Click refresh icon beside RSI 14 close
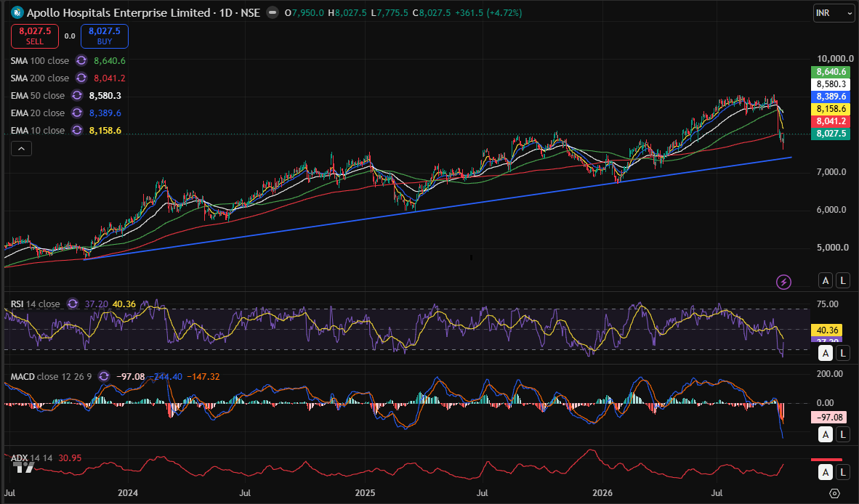 pyautogui.click(x=73, y=304)
